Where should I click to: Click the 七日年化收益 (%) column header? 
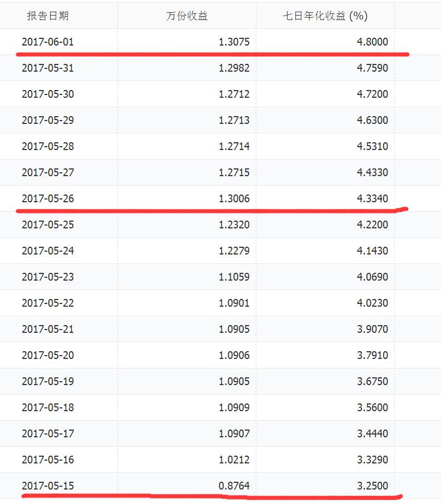(x=325, y=16)
